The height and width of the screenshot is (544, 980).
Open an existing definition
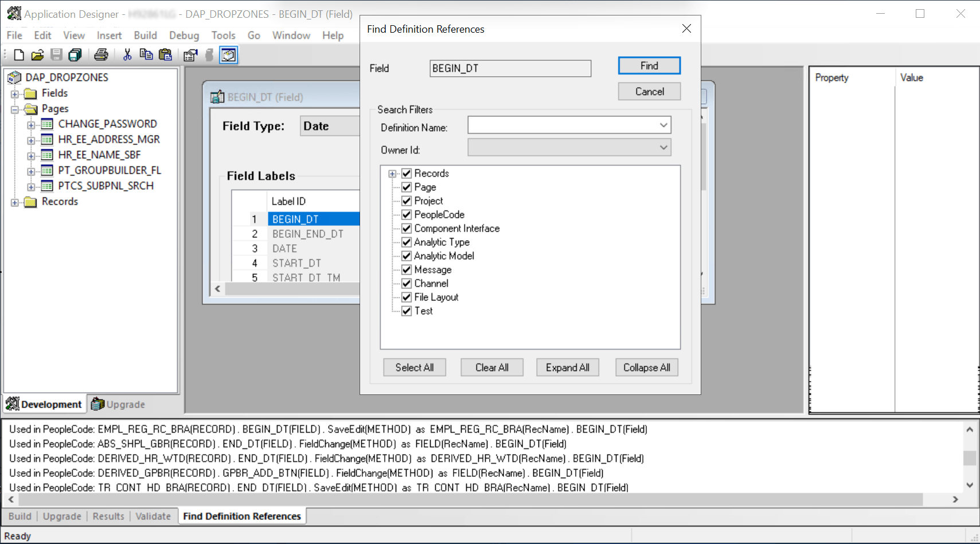(x=37, y=54)
